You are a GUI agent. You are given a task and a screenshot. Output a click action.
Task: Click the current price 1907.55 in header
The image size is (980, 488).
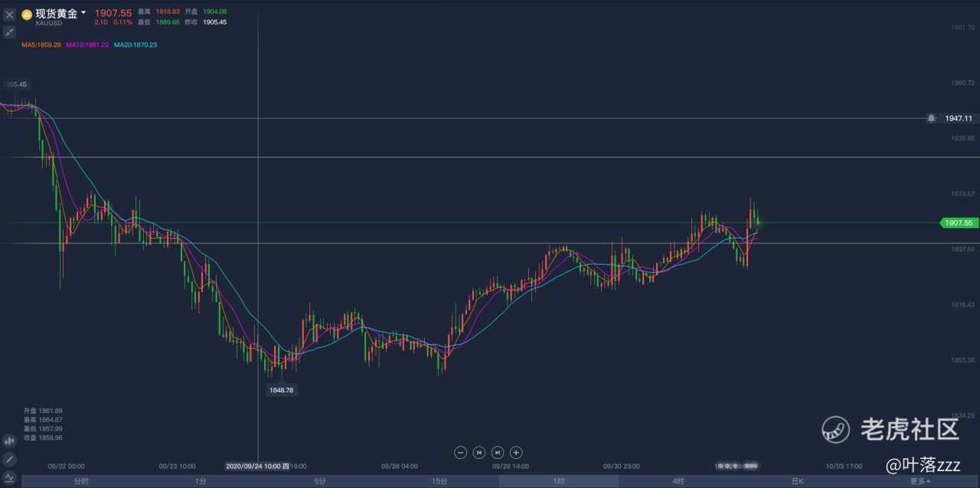tap(113, 13)
